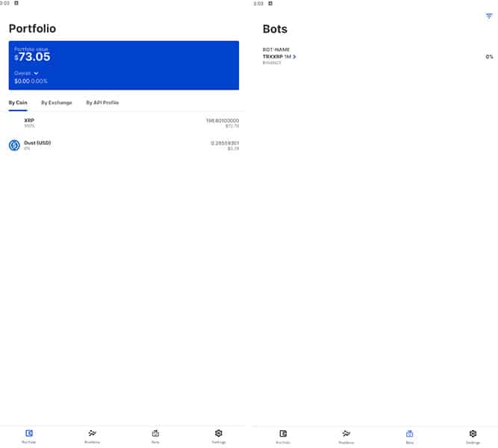This screenshot has height=448, width=498.
Task: Open the filter icon on Bots screen
Action: tap(489, 16)
